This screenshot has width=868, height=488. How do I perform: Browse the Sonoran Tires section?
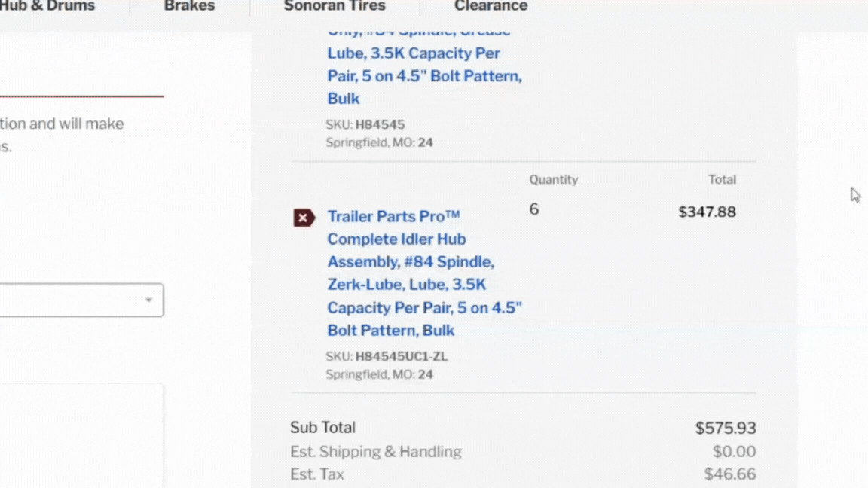(x=335, y=6)
